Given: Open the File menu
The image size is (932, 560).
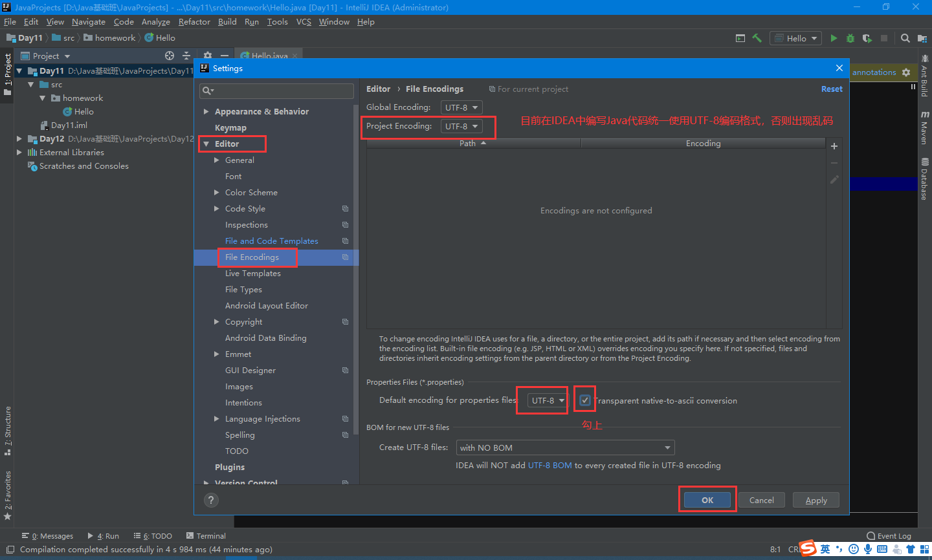Looking at the screenshot, I should (10, 21).
